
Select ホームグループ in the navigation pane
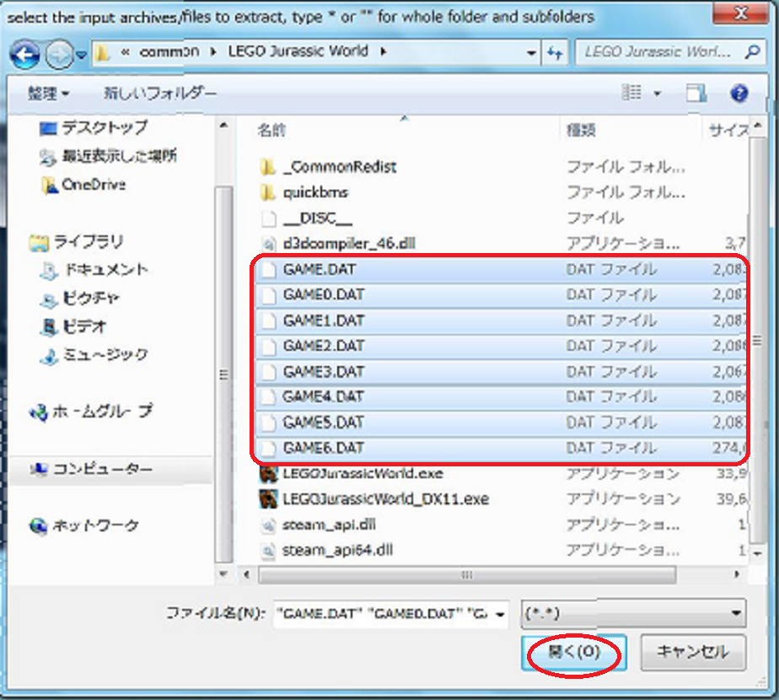point(91,412)
